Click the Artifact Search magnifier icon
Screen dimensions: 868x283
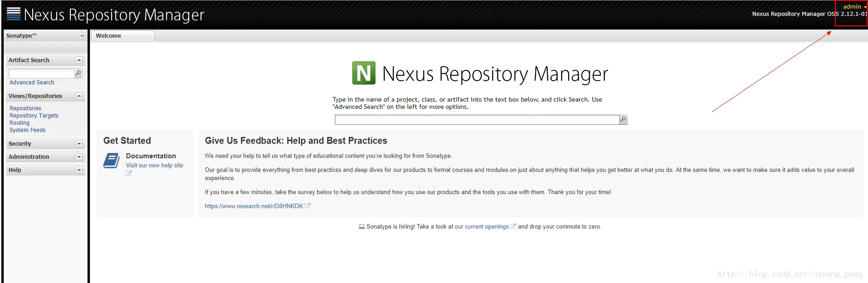pos(78,73)
